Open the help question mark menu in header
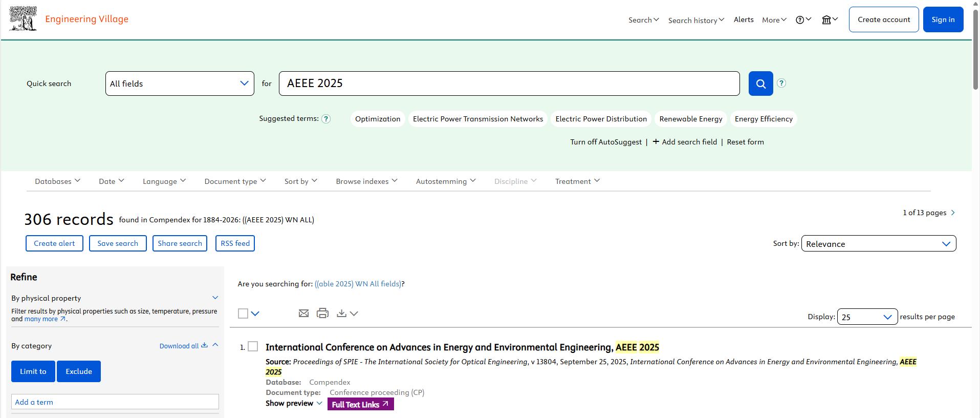 [803, 19]
